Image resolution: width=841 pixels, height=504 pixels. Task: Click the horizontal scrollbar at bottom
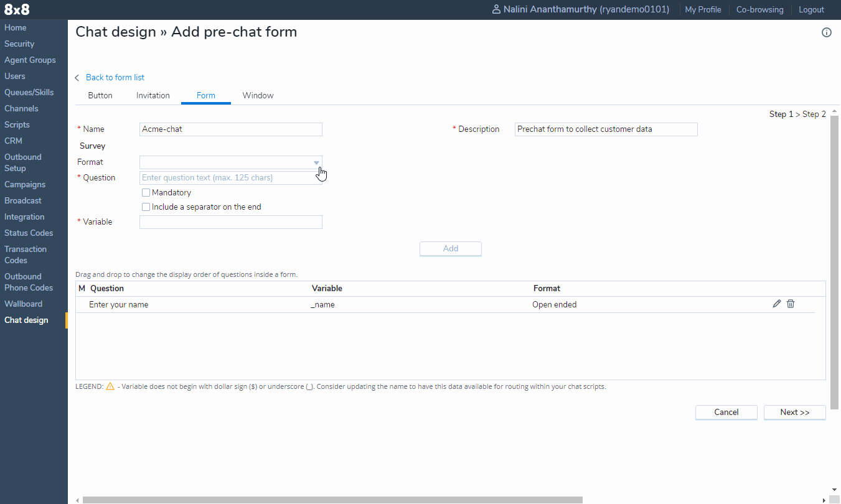pyautogui.click(x=332, y=500)
